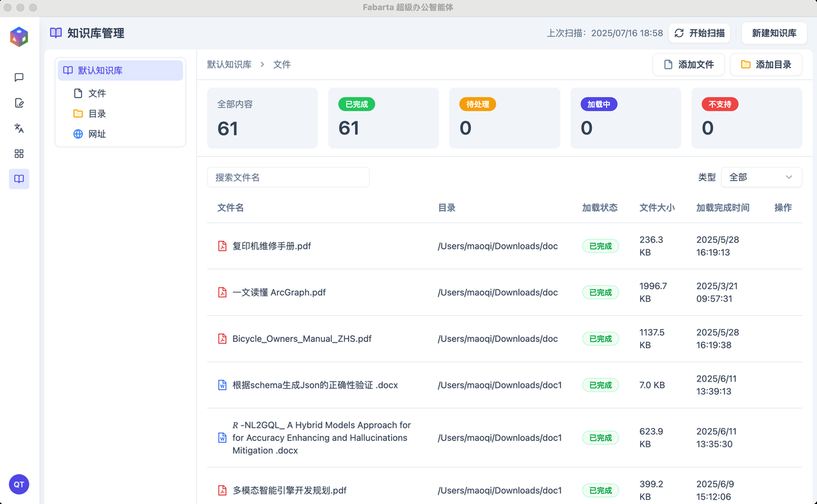Click the PDF icon beside 复印机维修手册.pdf
This screenshot has width=817, height=504.
(222, 246)
